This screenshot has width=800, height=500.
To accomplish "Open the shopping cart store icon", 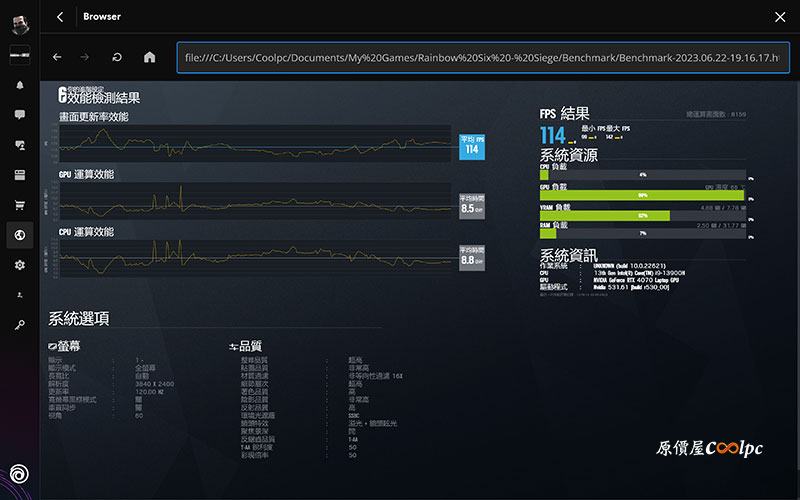I will click(x=19, y=205).
